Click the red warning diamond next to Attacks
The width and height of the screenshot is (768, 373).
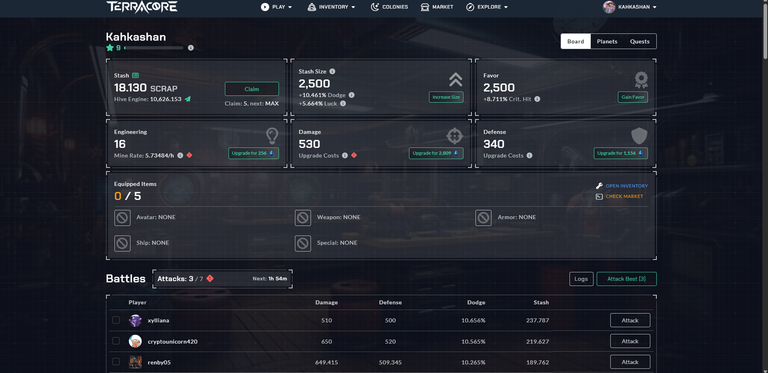[210, 279]
